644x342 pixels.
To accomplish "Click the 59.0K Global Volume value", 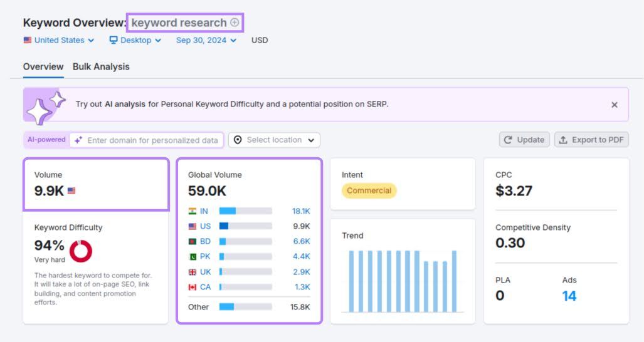I will pyautogui.click(x=207, y=190).
